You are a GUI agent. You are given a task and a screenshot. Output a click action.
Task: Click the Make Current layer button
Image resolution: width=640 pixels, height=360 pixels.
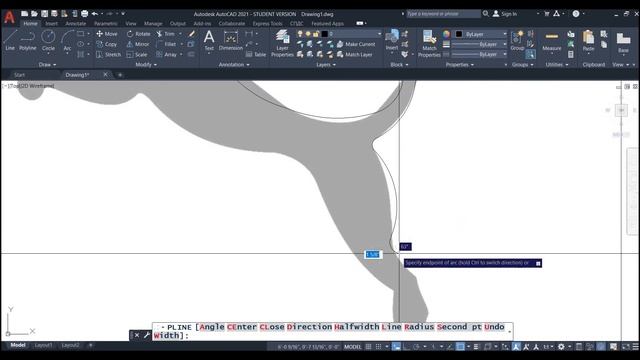point(356,44)
